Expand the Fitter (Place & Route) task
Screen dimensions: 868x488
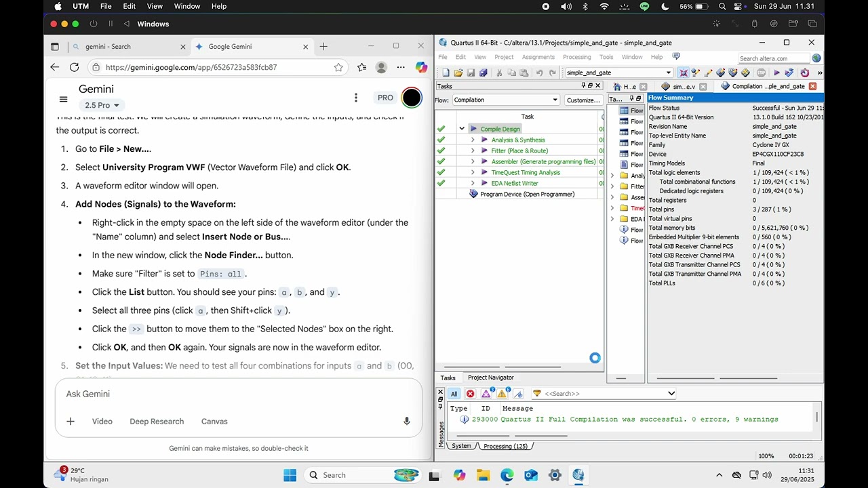pos(473,150)
